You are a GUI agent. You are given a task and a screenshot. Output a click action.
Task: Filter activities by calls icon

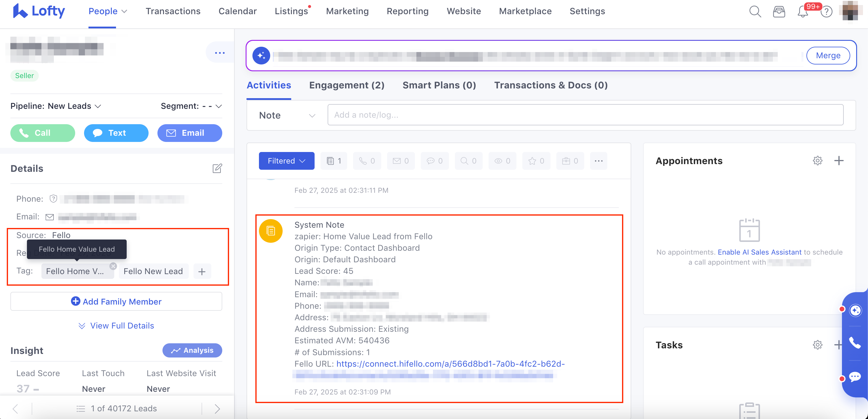pyautogui.click(x=367, y=161)
